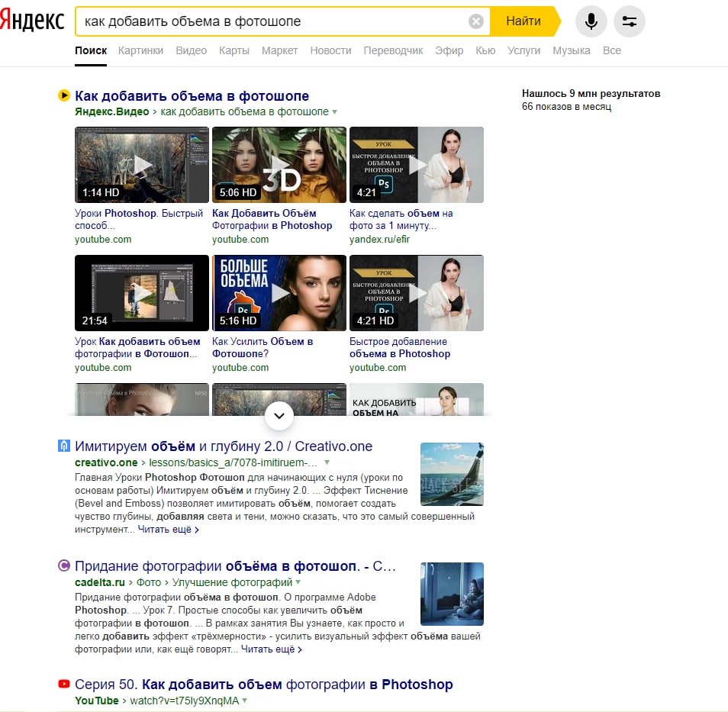Open Имитируем объём и глубину 2.0 result
The height and width of the screenshot is (712, 728).
(x=224, y=446)
